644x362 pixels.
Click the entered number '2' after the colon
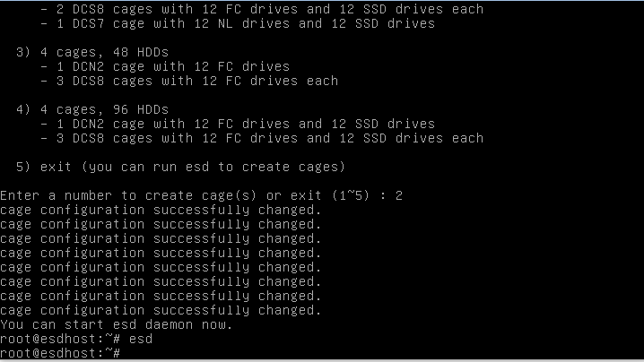click(x=398, y=195)
